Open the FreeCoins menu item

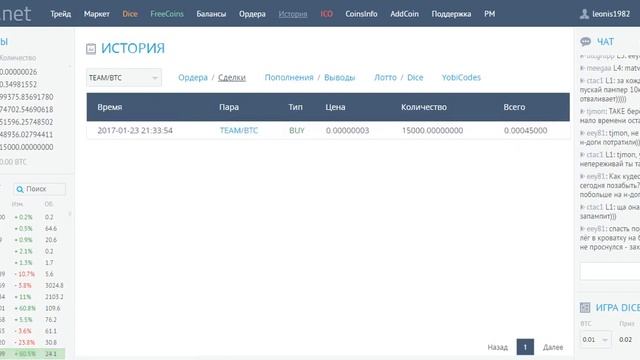[167, 14]
